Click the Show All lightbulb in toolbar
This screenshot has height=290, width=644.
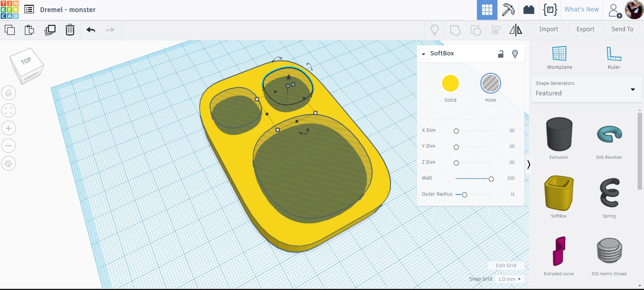435,30
